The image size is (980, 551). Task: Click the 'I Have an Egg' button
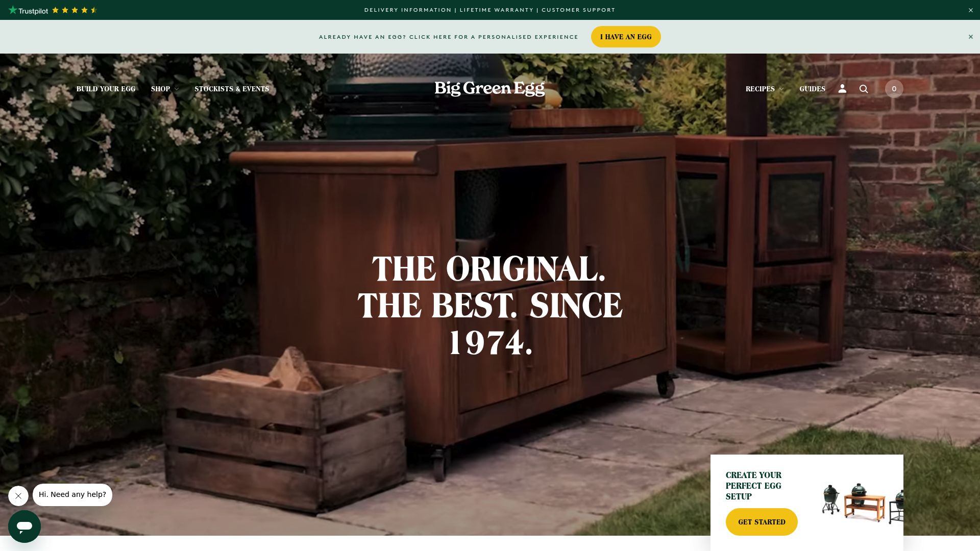[626, 37]
